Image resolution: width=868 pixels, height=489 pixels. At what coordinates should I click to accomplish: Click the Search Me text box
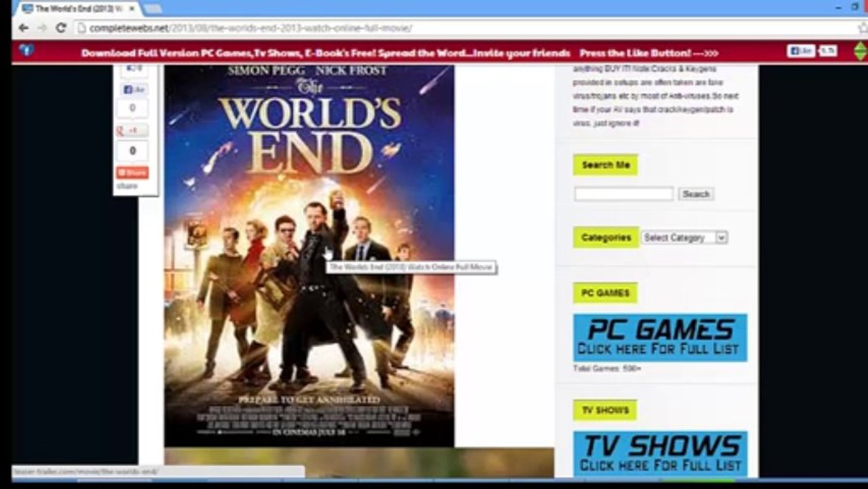point(624,194)
